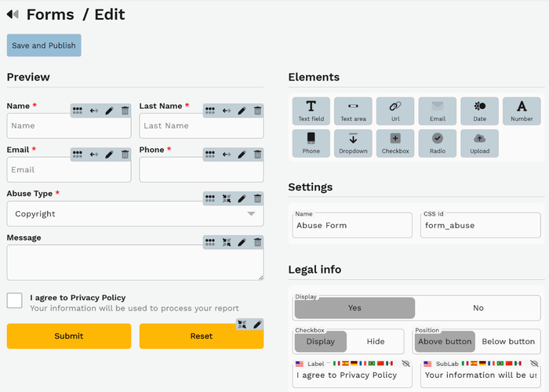Click the back rewind arrow icon
Viewport: 549px width, 392px height.
pos(13,14)
